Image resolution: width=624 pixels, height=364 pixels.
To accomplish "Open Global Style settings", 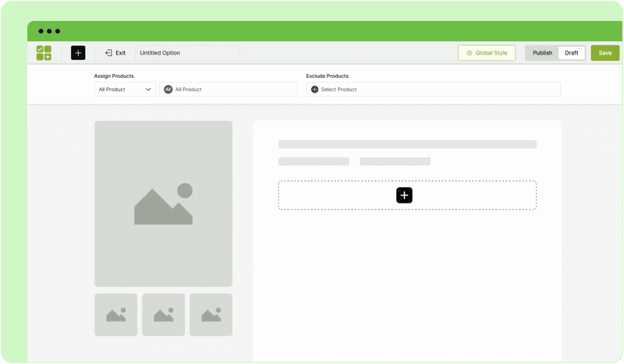I will click(x=487, y=53).
